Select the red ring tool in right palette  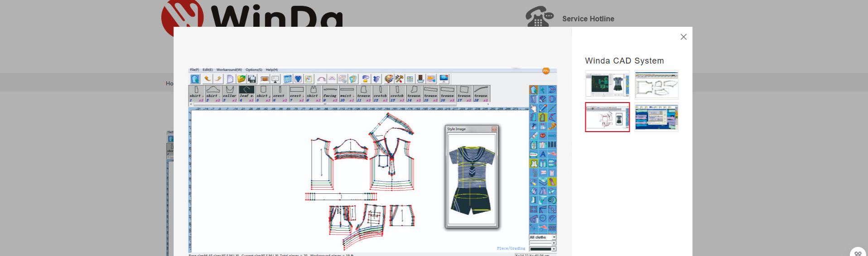click(543, 136)
